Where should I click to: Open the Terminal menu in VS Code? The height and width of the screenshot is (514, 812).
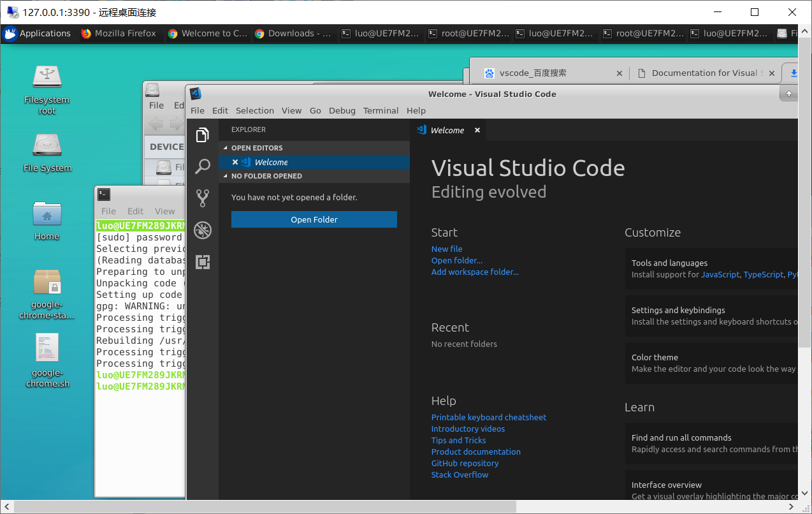(x=381, y=110)
